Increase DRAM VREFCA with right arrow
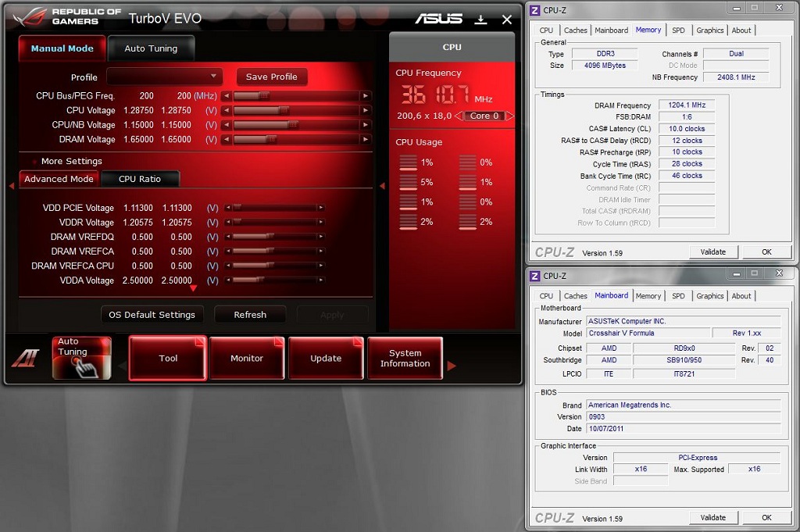Screen dimensions: 800x532 point(321,251)
